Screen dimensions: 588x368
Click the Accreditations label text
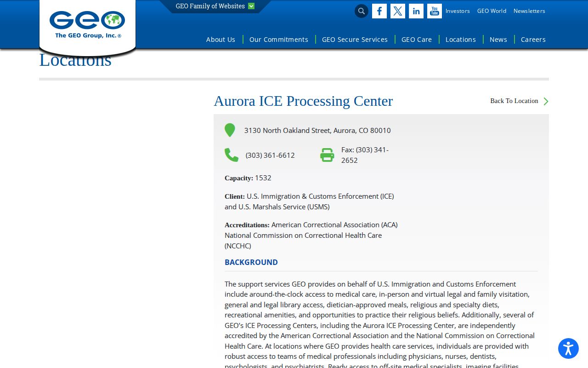point(247,225)
